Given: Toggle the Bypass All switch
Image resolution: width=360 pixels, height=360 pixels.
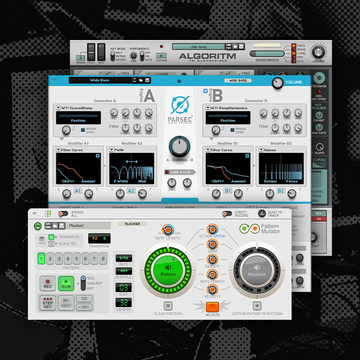Looking at the screenshot, I should 63,214.
